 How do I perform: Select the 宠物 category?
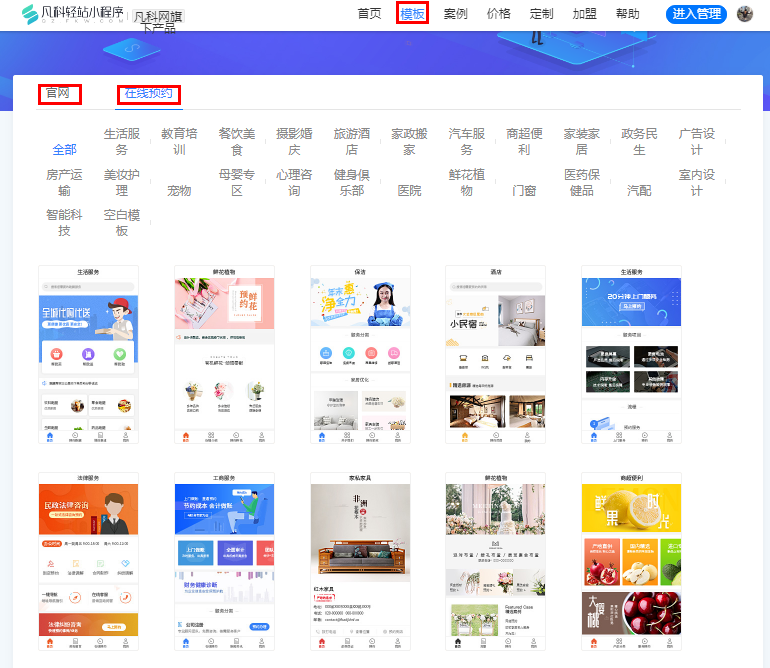tap(179, 190)
